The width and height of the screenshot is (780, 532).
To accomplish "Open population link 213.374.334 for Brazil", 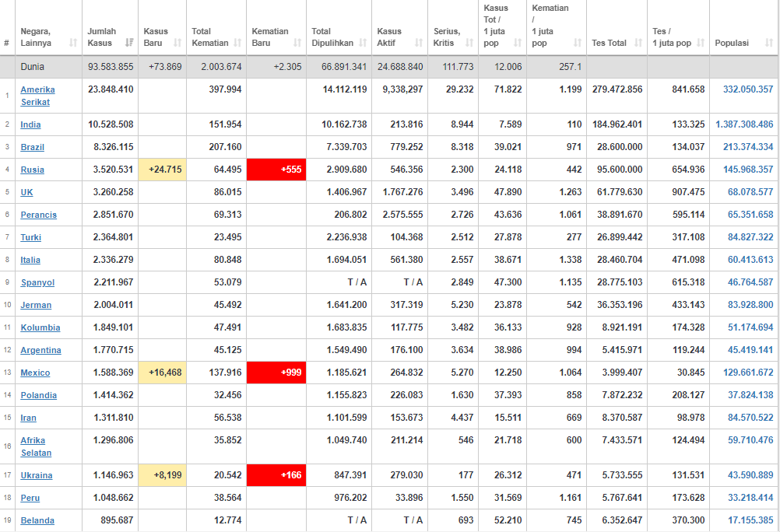I will (x=748, y=147).
